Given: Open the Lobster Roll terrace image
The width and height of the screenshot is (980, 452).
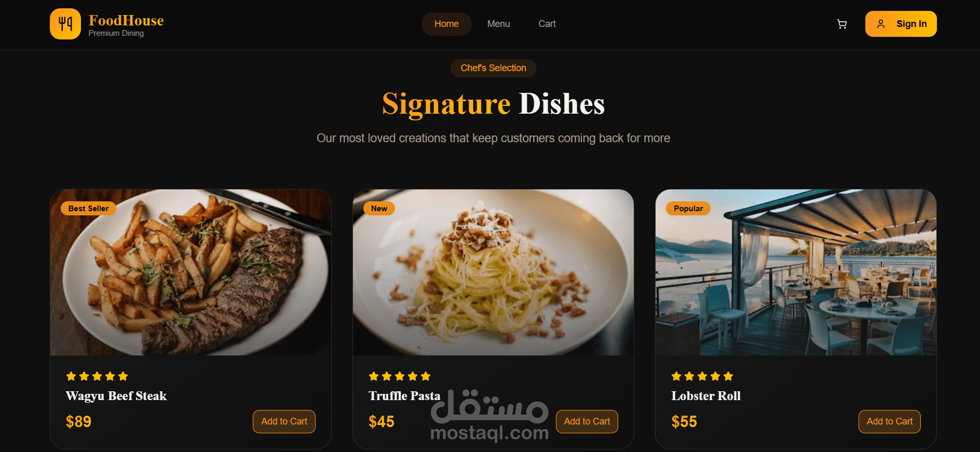Looking at the screenshot, I should point(796,272).
